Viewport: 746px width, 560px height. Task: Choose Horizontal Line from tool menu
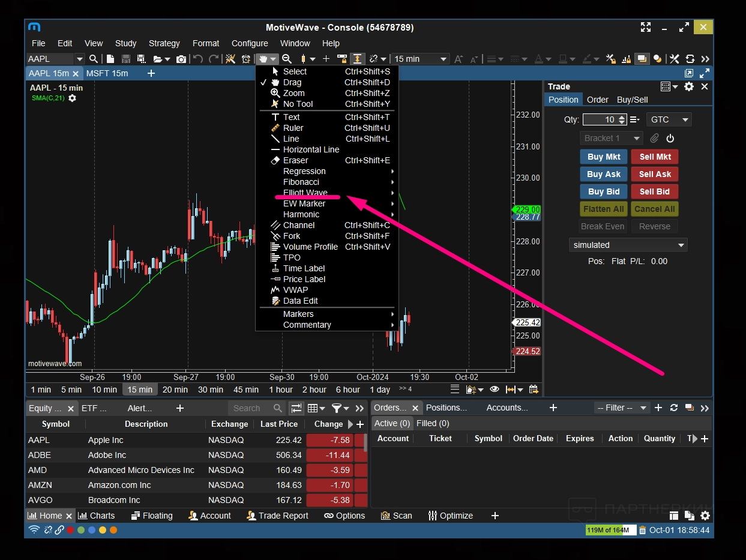click(x=327, y=149)
